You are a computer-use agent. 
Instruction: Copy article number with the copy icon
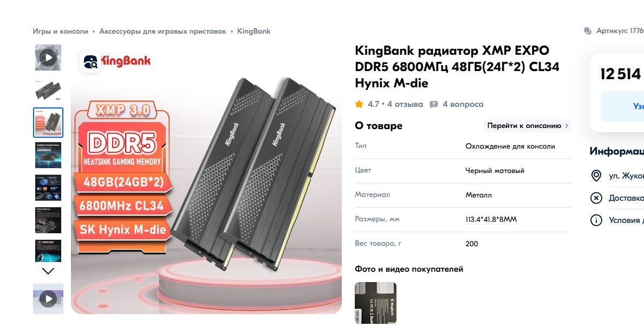coord(588,31)
